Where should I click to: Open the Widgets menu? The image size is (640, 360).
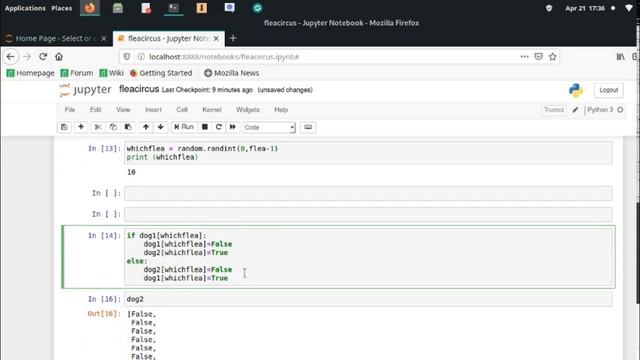click(x=248, y=110)
